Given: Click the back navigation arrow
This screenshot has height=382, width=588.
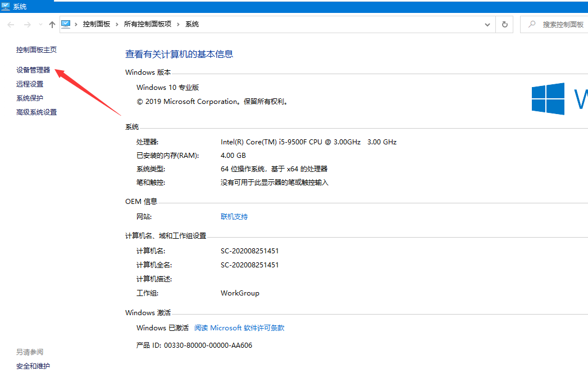Looking at the screenshot, I should (11, 25).
